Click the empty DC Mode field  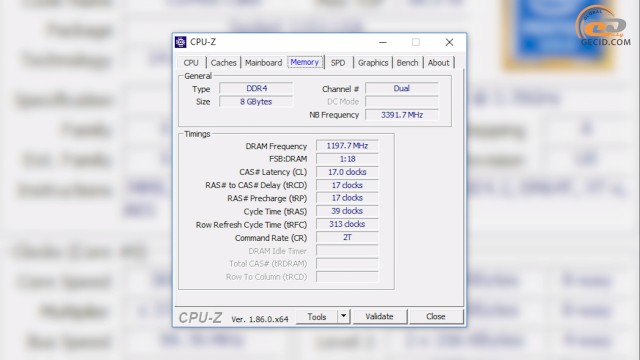pos(402,102)
